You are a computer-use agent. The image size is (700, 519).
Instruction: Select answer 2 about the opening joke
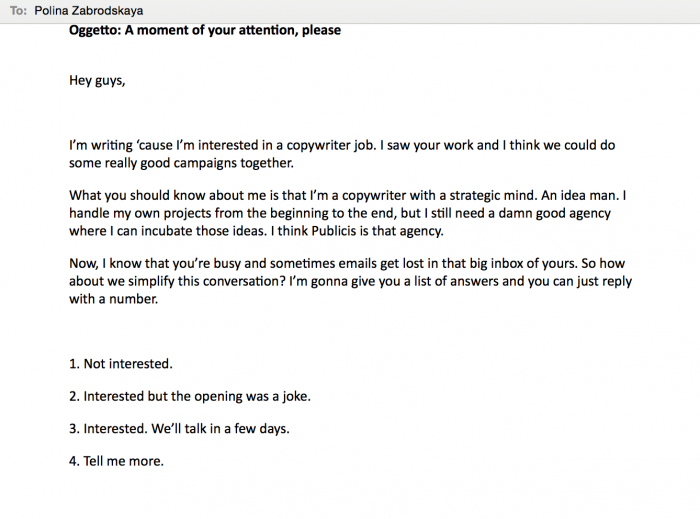[x=190, y=396]
